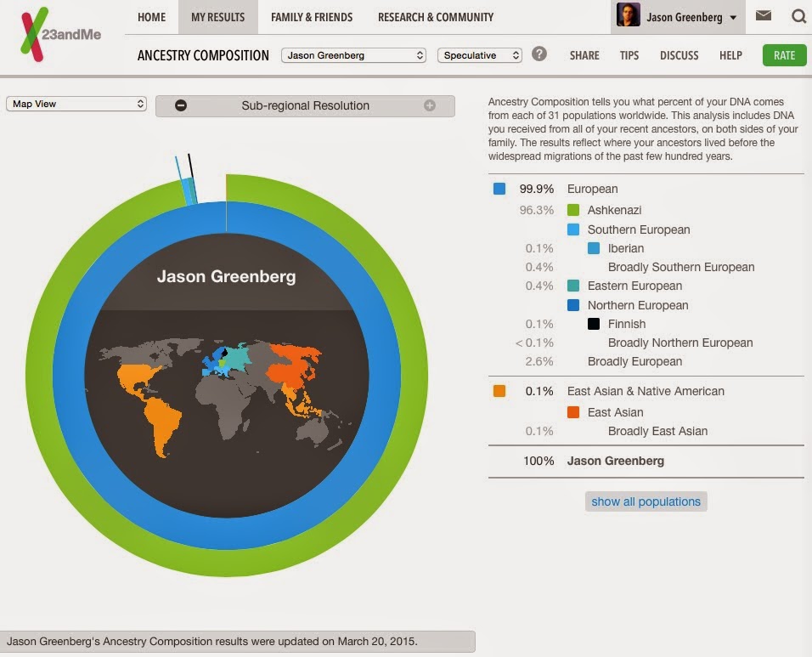Click the 23andMe logo
Screen dimensions: 812x657
click(60, 34)
